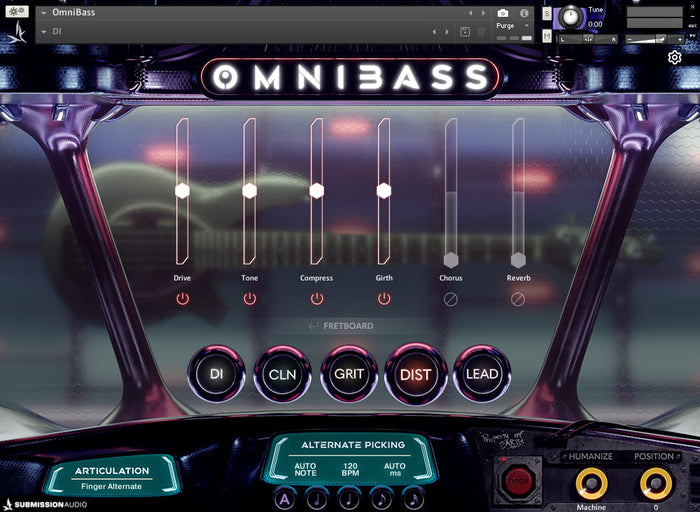Toggle the Girth power button
The image size is (700, 512).
tap(384, 299)
